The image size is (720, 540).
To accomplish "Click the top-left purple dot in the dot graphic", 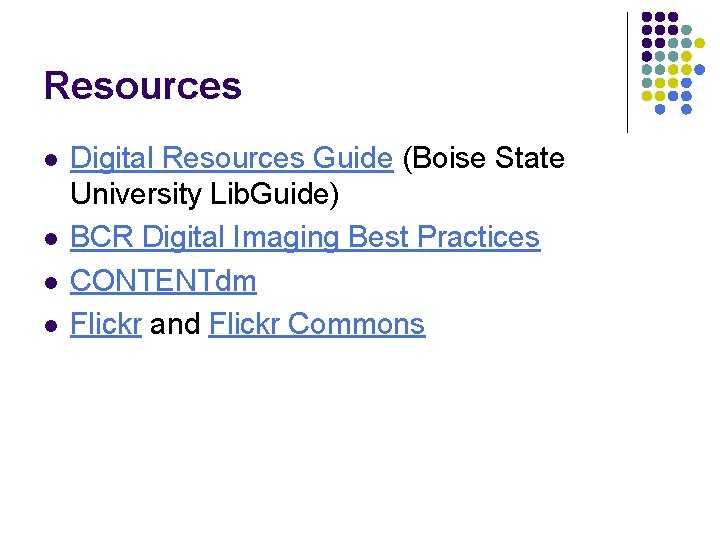I will [647, 17].
